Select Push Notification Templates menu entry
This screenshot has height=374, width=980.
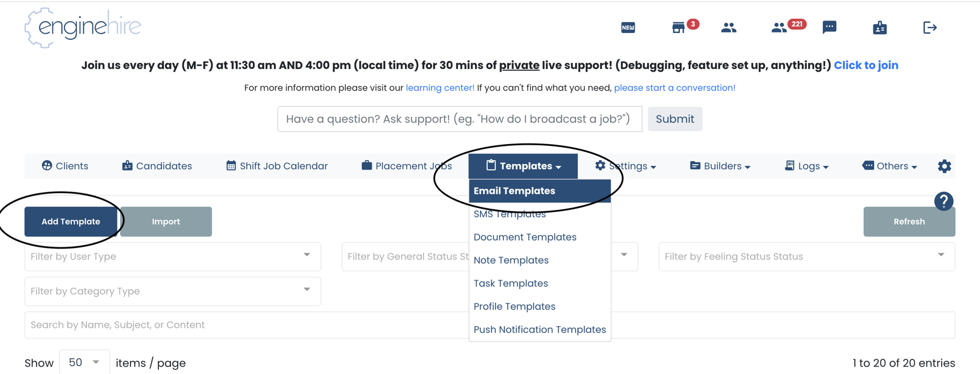point(540,329)
